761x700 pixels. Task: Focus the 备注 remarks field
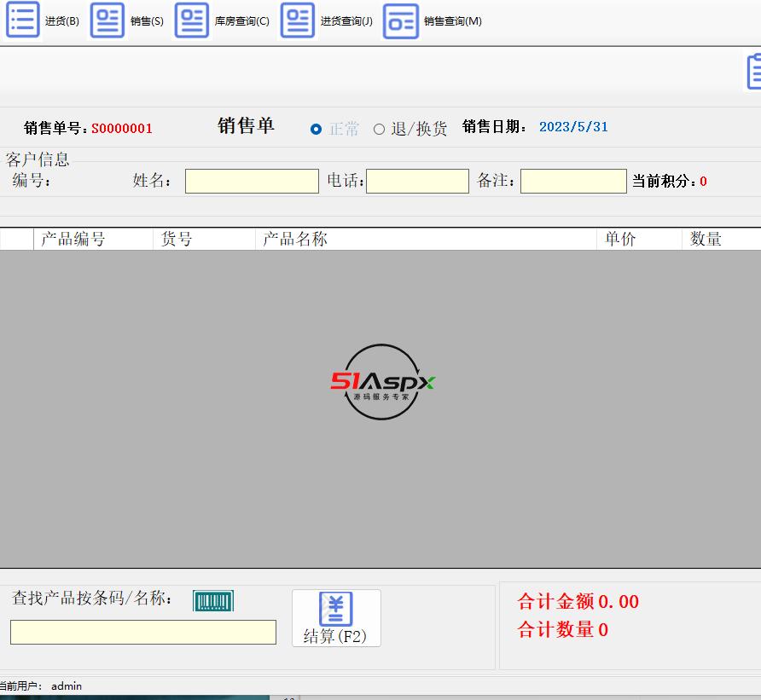pyautogui.click(x=573, y=181)
